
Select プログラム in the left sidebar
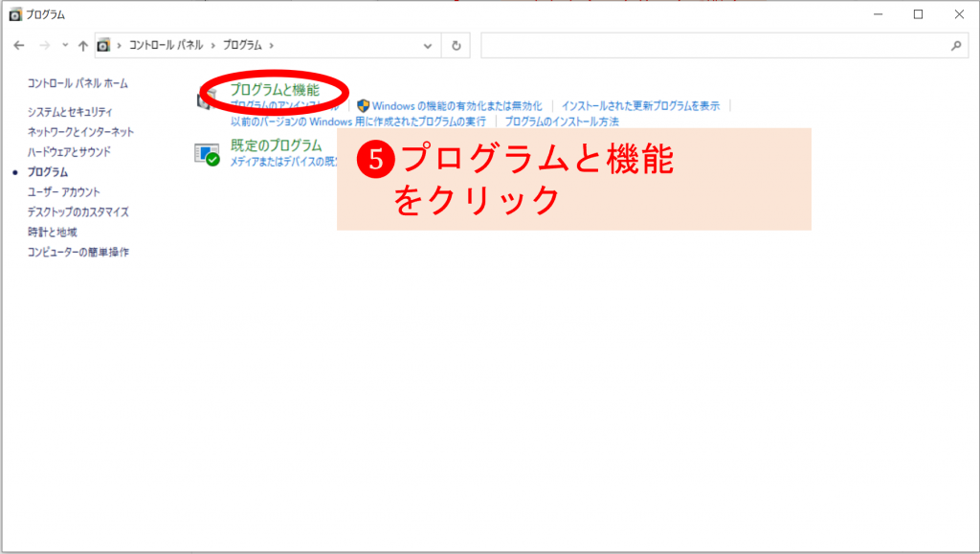pyautogui.click(x=48, y=172)
